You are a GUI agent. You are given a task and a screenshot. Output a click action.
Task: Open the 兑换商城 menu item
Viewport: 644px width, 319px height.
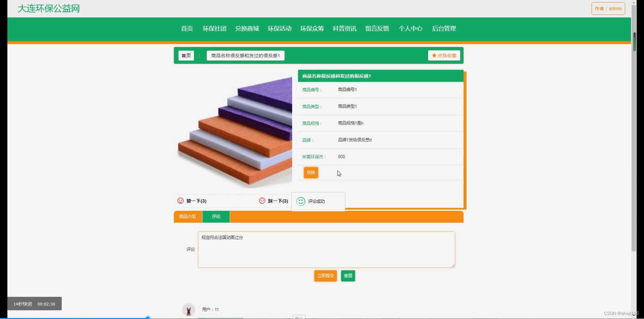click(x=247, y=29)
